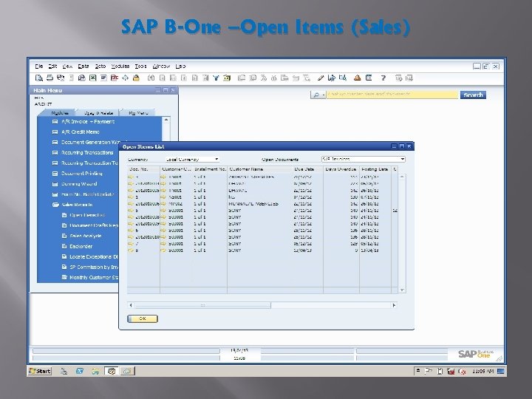Click the Export to Word icon
The width and height of the screenshot is (532, 399).
[103, 78]
